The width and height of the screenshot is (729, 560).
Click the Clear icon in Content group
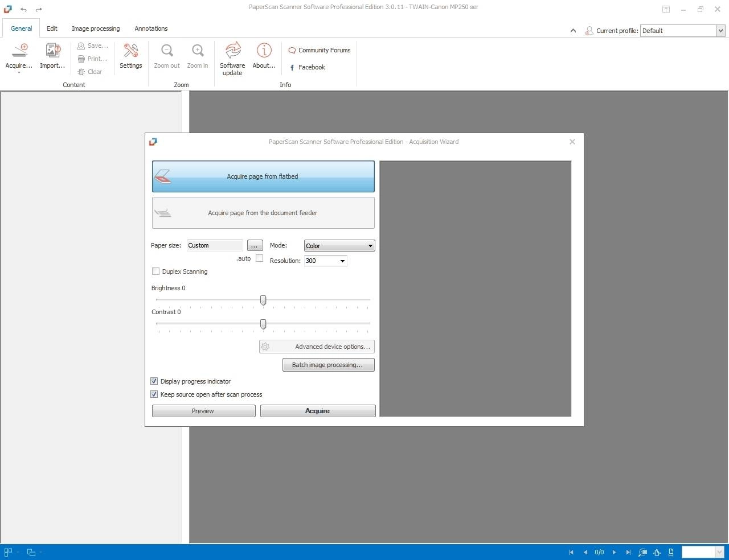[x=81, y=72]
